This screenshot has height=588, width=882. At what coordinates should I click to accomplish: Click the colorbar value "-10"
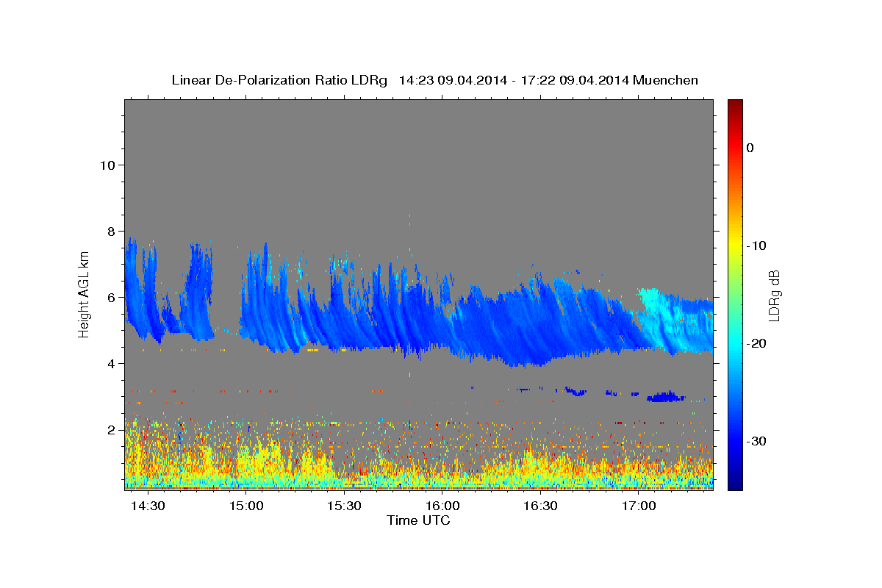coord(756,245)
